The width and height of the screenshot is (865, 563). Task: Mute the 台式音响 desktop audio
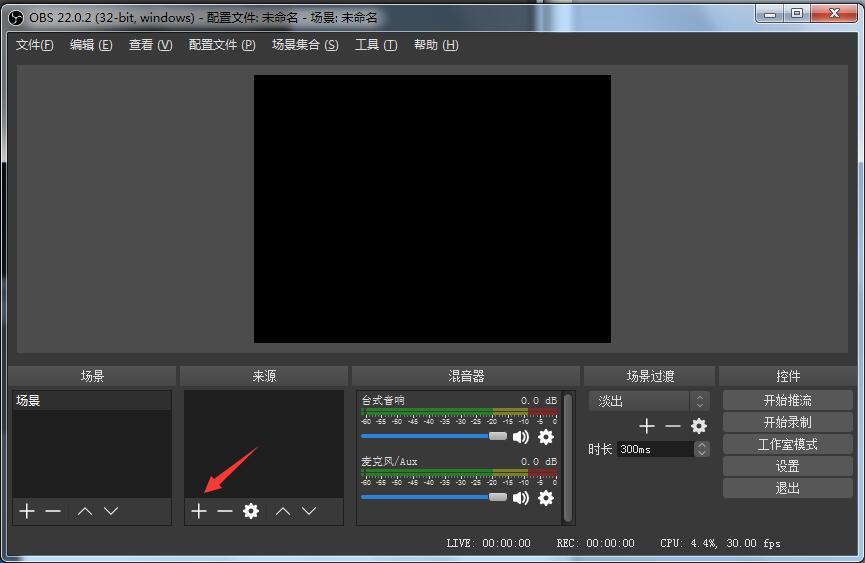[x=521, y=437]
